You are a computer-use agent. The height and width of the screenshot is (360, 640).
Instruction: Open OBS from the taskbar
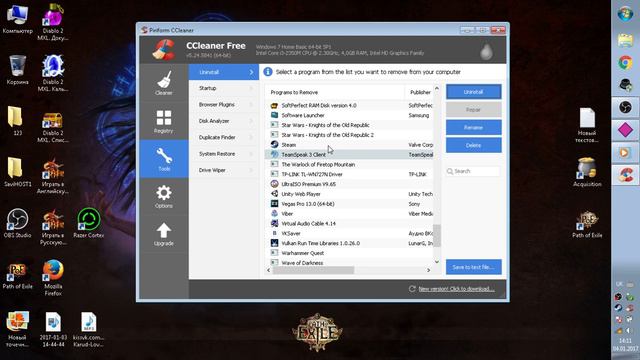point(625,107)
